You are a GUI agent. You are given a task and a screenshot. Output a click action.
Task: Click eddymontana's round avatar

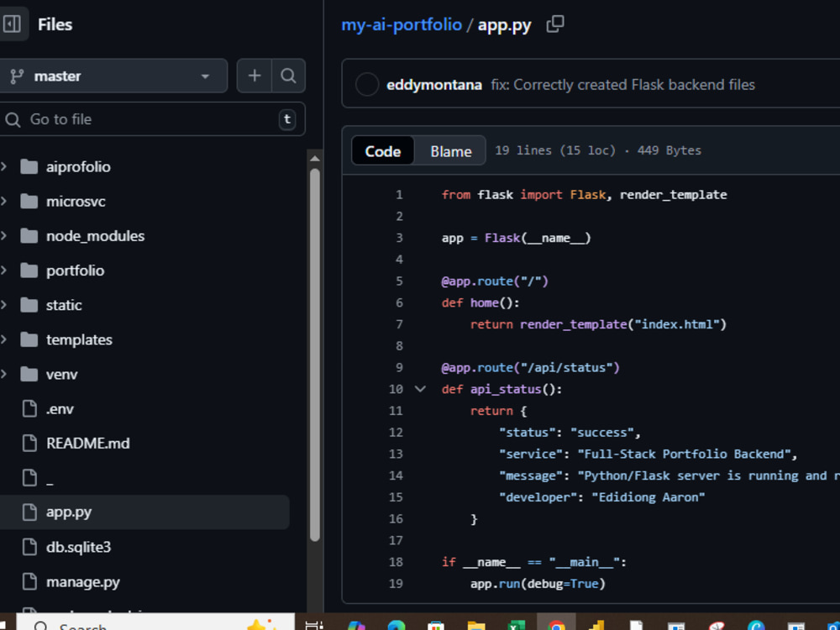pos(367,85)
